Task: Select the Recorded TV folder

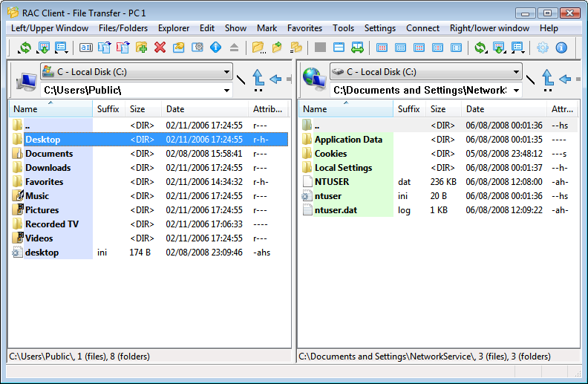Action: coord(149,224)
